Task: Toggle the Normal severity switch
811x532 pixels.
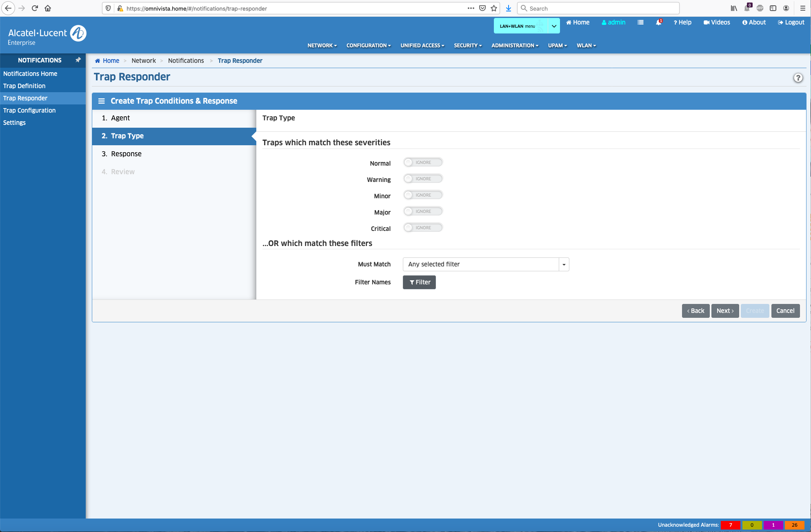Action: 423,162
